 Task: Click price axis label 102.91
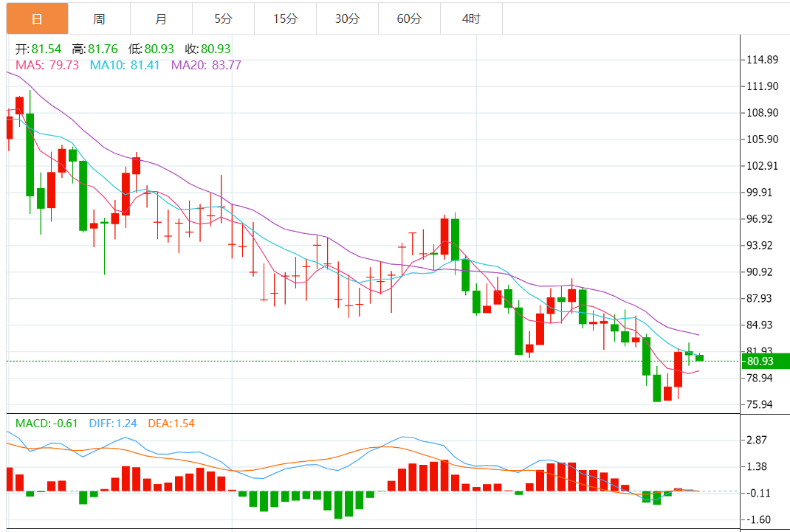point(762,165)
